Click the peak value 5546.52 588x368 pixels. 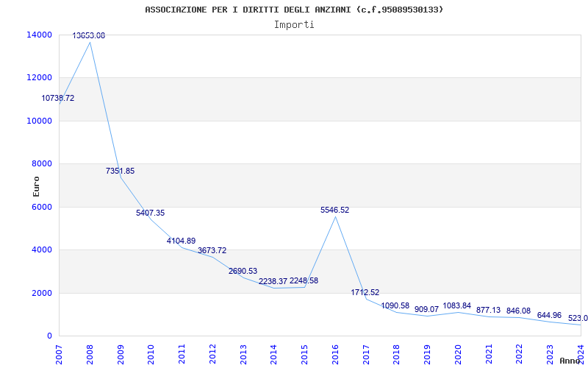335,210
